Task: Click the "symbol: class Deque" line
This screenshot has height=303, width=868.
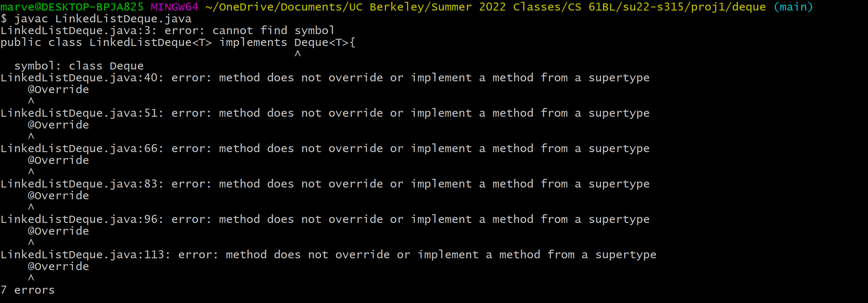Action: (79, 66)
